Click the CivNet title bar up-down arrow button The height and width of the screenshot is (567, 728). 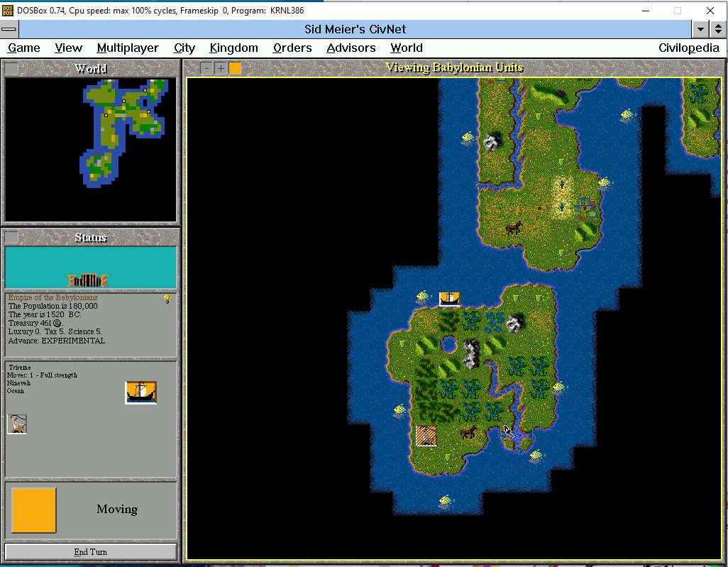coord(718,29)
